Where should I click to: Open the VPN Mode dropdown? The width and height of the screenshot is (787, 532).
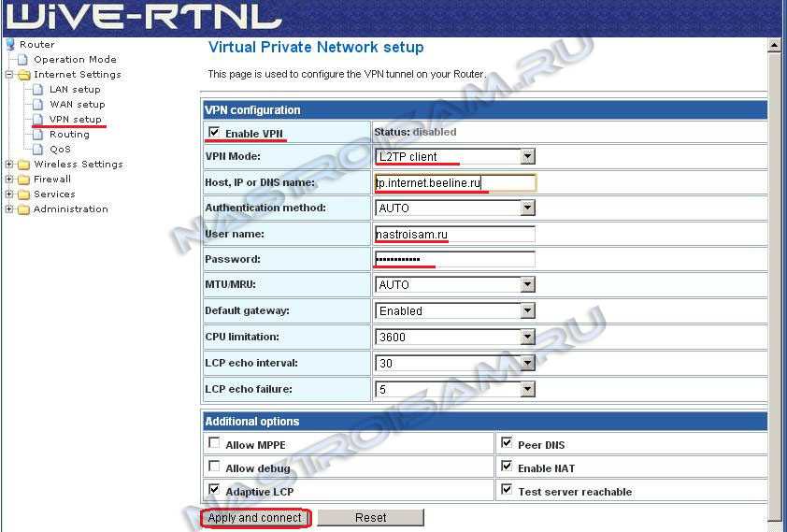click(527, 157)
